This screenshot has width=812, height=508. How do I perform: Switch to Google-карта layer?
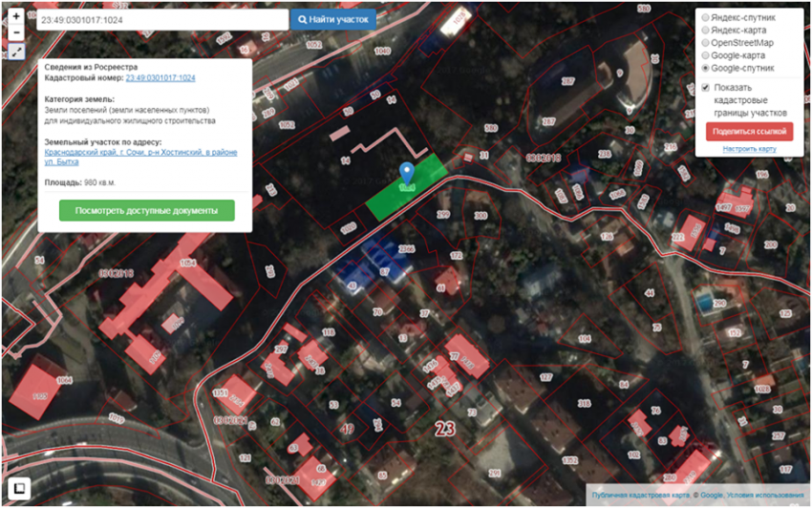(706, 55)
